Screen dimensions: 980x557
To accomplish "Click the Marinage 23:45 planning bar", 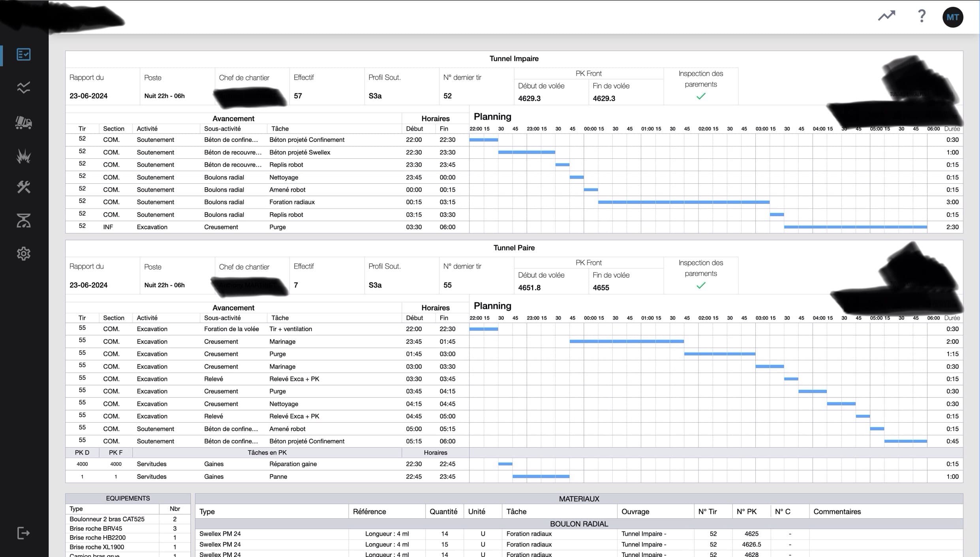I will coord(626,341).
